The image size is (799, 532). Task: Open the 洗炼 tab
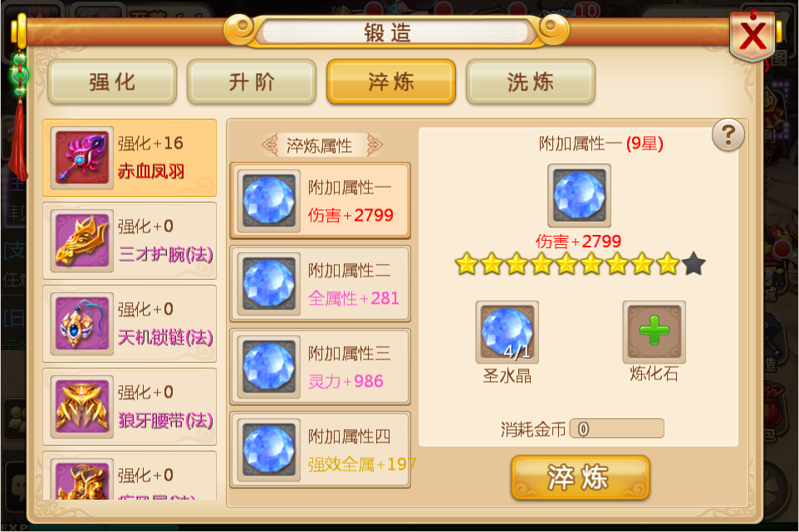531,81
